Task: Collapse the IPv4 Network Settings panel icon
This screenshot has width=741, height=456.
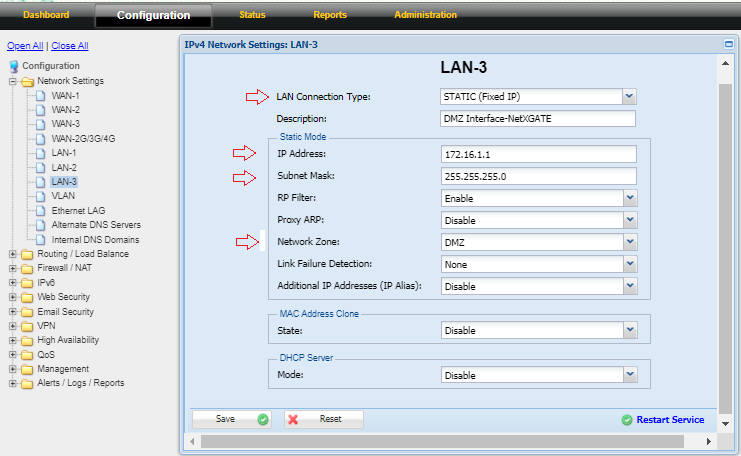Action: click(x=728, y=45)
